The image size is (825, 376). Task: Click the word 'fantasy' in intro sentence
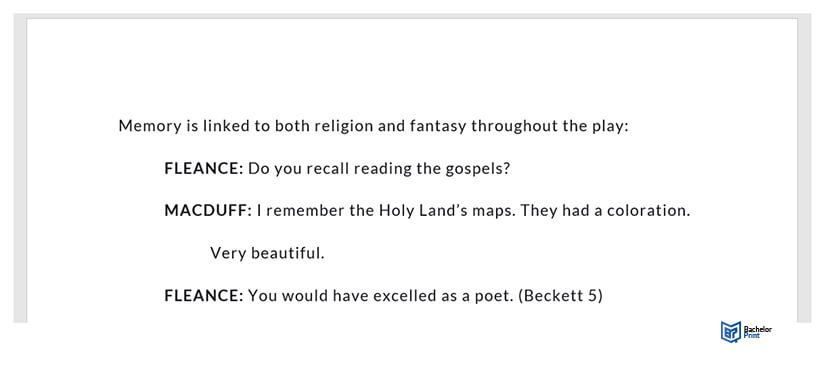[437, 127]
